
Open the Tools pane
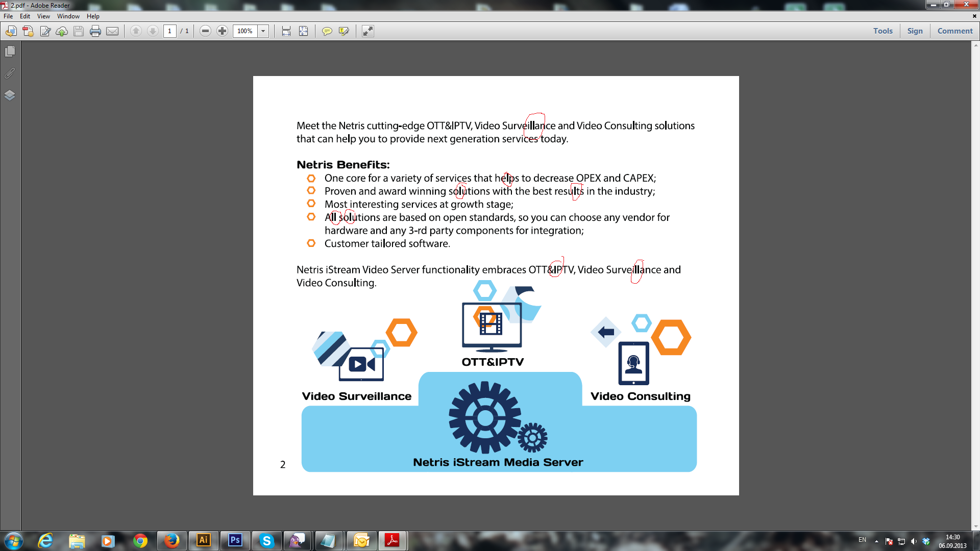click(883, 31)
